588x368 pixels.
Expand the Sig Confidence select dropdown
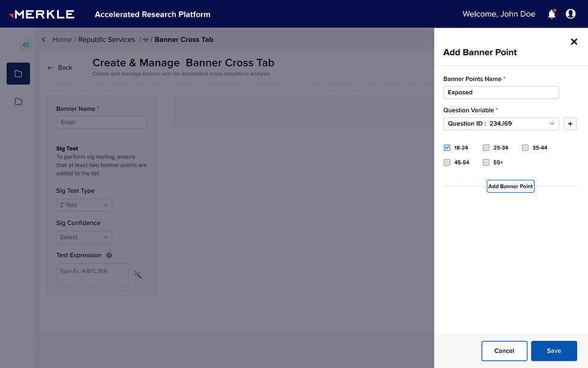click(83, 237)
